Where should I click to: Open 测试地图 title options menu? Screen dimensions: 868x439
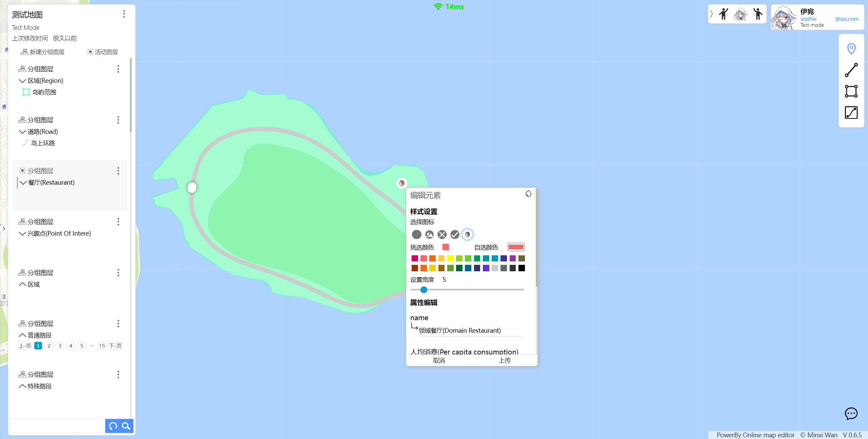(124, 14)
